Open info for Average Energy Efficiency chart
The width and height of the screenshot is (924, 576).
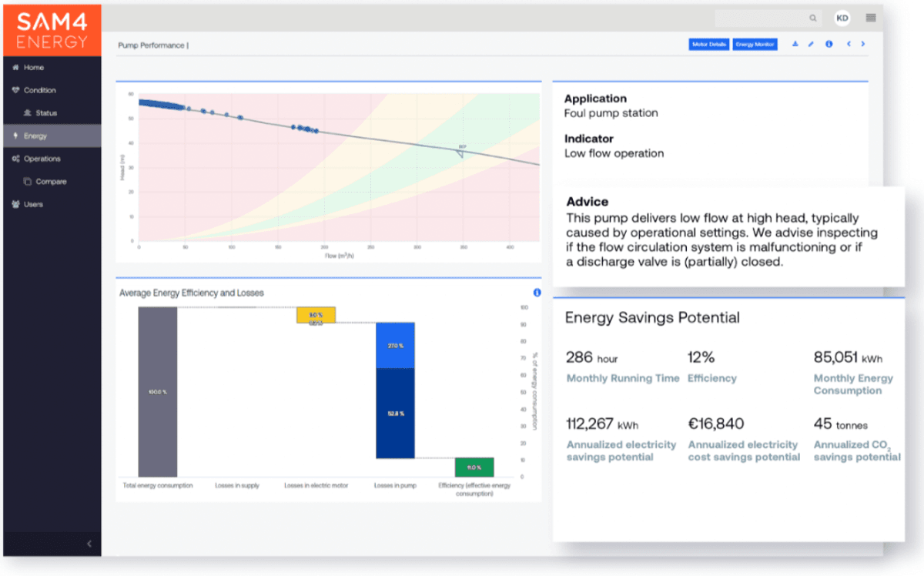click(x=537, y=293)
